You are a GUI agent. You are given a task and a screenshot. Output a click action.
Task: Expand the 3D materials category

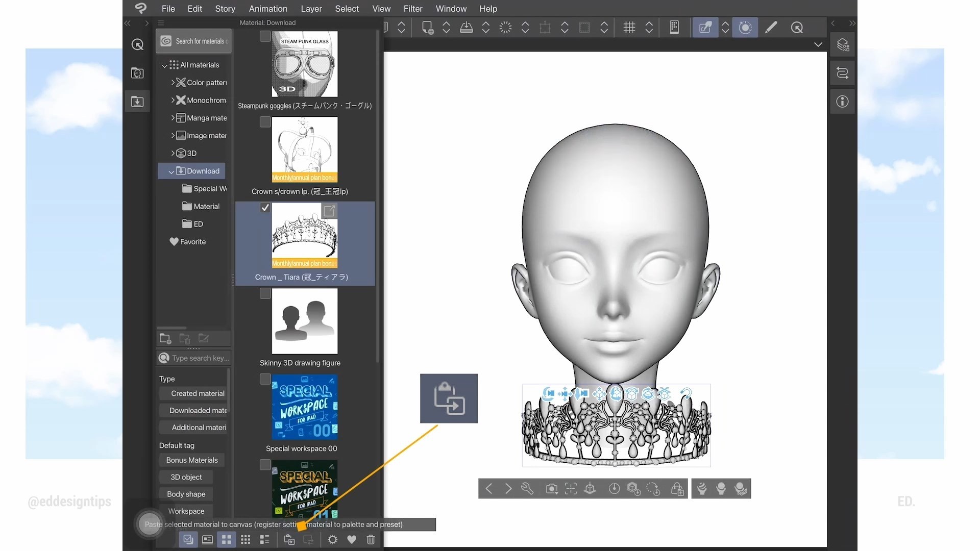[173, 153]
